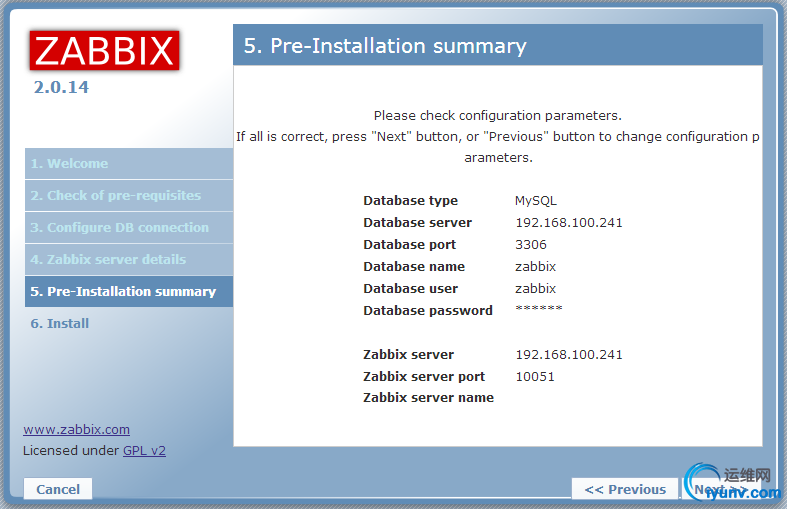Open the GPL v2 license link

pyautogui.click(x=145, y=451)
